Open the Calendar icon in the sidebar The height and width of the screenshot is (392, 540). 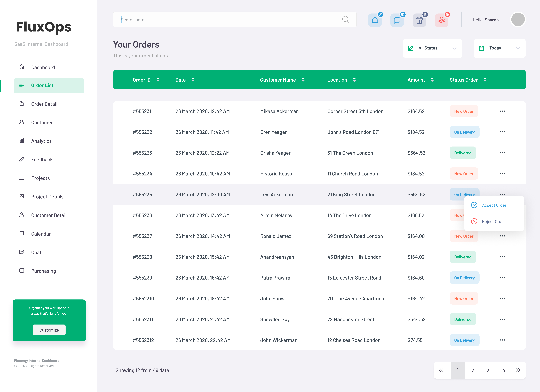click(x=22, y=233)
